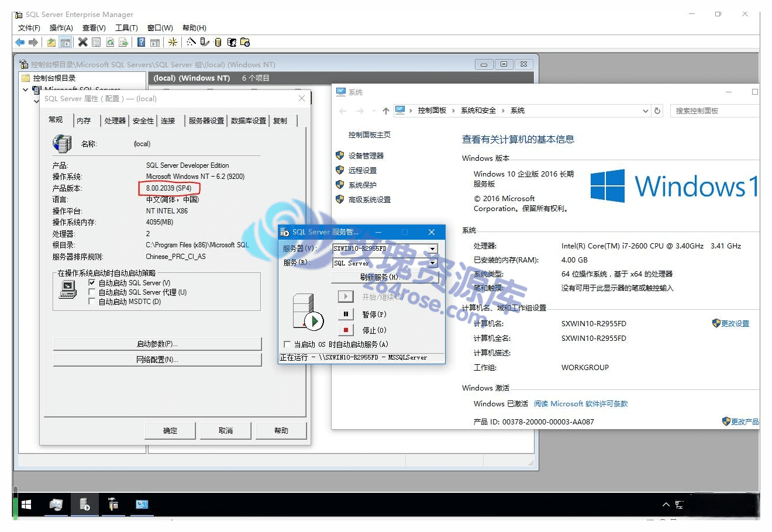This screenshot has width=772, height=532.
Task: Click the Enterprise Manager taskbar icon
Action: coord(113,504)
